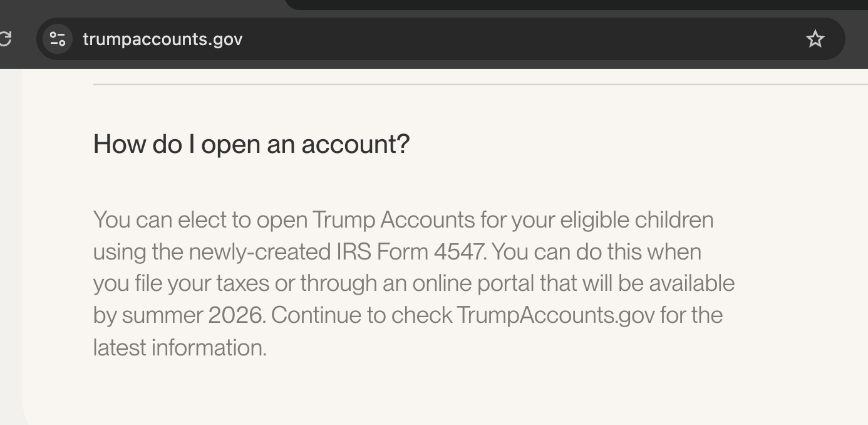Screen dimensions: 868x425
Task: Open site information icon for trumpaccounts.gov
Action: coord(58,39)
